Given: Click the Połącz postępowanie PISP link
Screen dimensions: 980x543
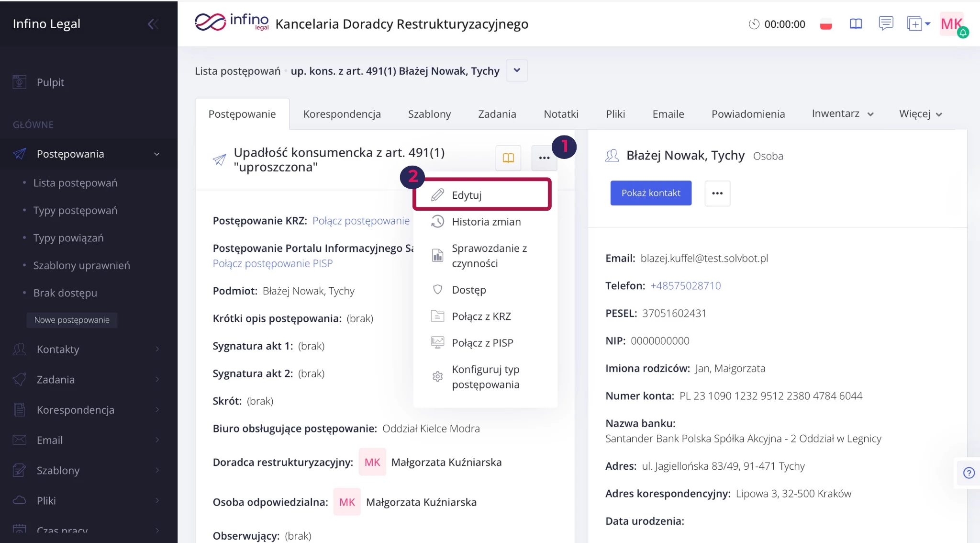Looking at the screenshot, I should (x=272, y=263).
